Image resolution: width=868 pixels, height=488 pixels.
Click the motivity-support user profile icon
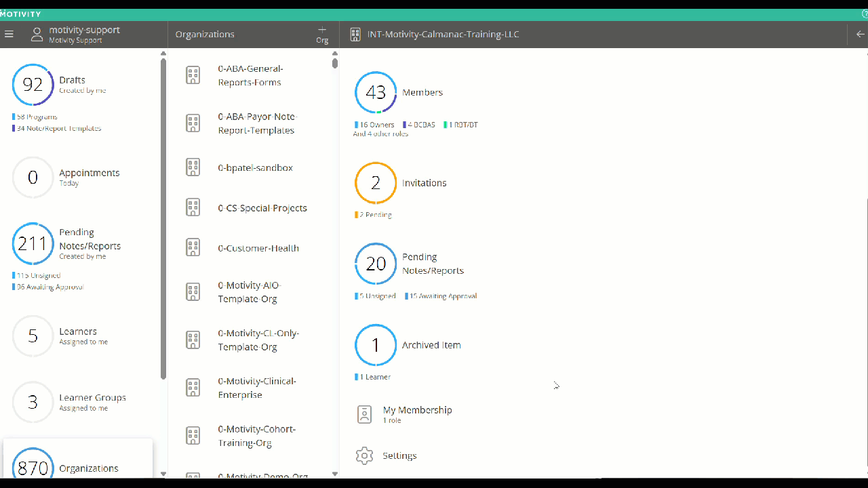point(37,35)
